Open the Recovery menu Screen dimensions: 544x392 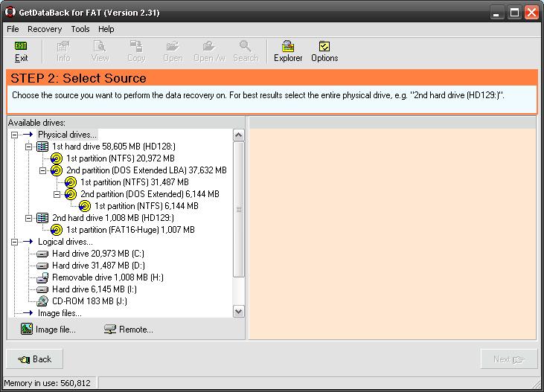(x=45, y=29)
